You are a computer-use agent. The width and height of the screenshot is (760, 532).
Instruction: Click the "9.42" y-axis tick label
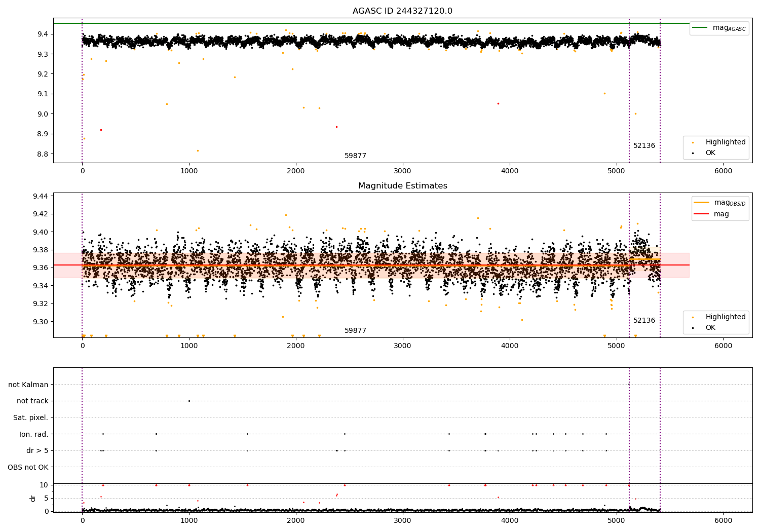tap(41, 214)
